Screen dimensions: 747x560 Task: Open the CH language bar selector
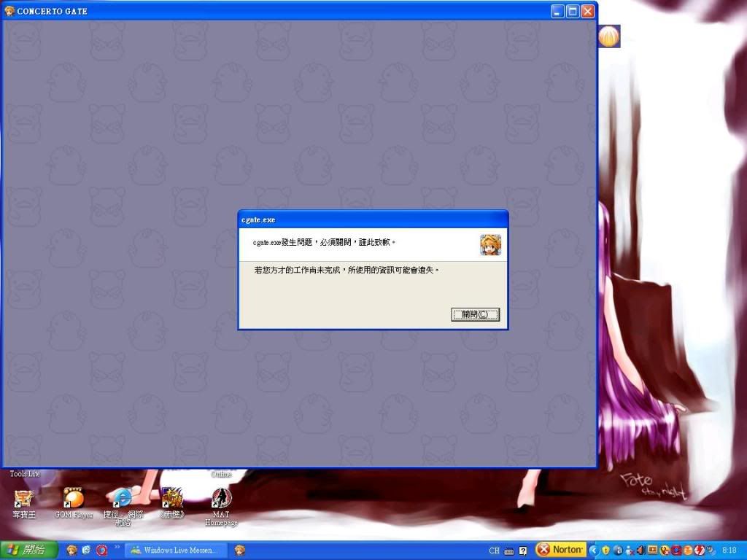[494, 551]
